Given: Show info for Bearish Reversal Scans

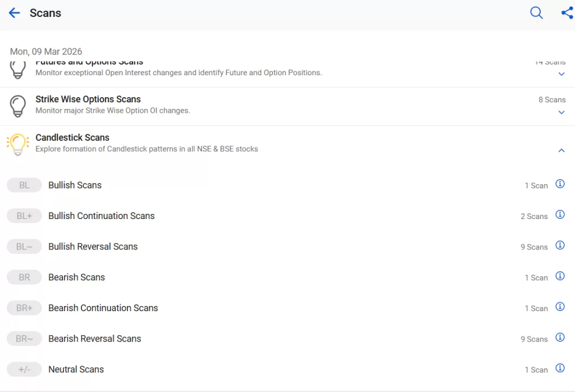Looking at the screenshot, I should (x=560, y=338).
